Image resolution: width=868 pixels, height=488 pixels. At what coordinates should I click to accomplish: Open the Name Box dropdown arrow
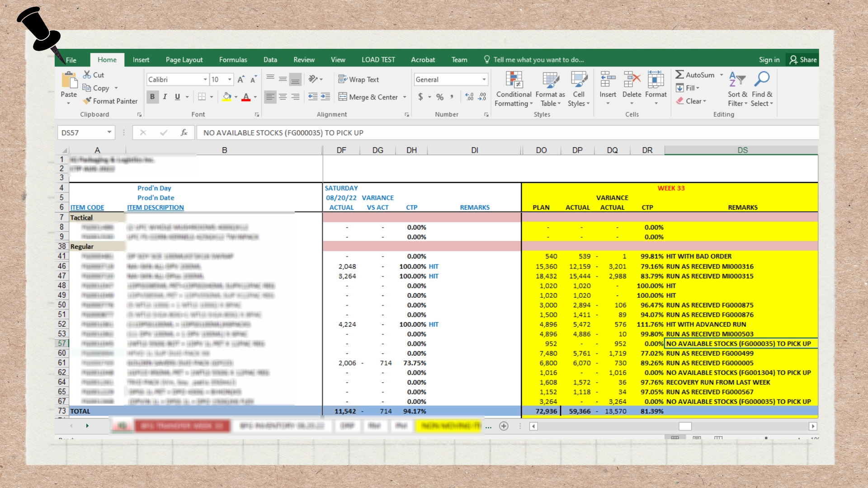tap(109, 132)
